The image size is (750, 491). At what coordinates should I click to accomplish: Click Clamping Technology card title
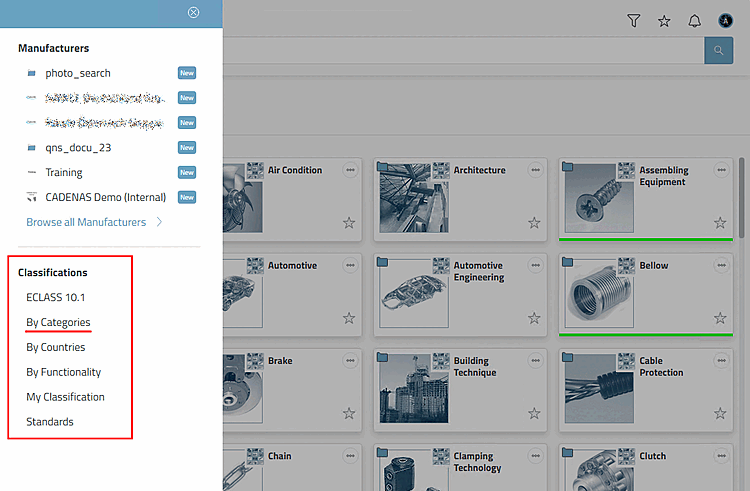click(477, 462)
